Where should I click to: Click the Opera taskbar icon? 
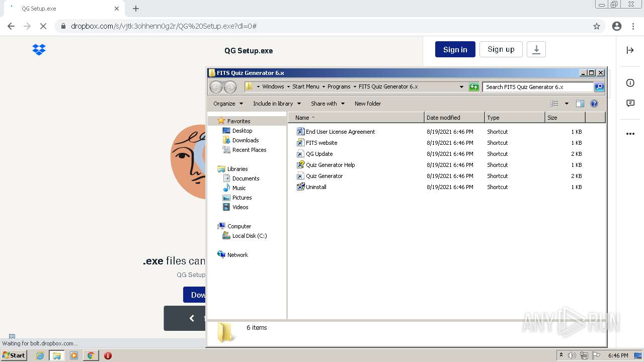[x=108, y=355]
